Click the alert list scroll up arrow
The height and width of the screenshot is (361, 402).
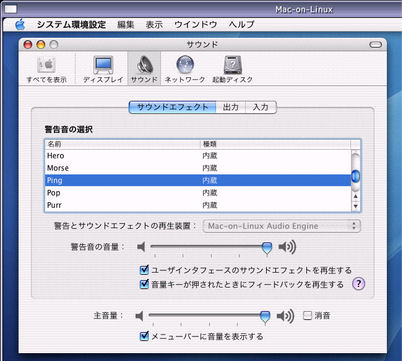point(356,196)
